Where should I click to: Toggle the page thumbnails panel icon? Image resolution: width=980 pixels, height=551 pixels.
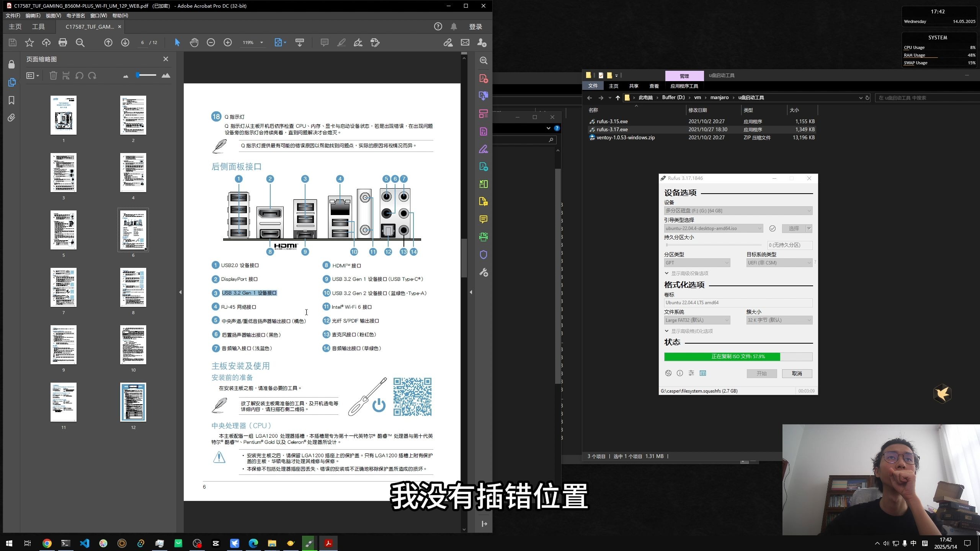11,82
